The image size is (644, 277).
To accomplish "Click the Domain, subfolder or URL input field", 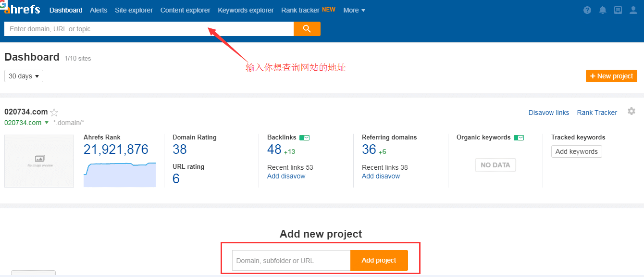I will click(291, 260).
